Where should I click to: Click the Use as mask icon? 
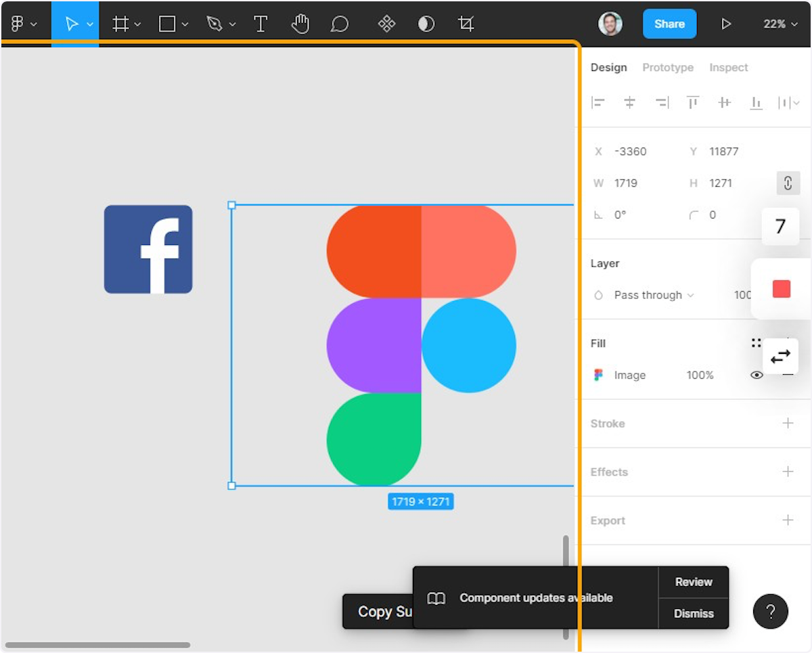(426, 24)
